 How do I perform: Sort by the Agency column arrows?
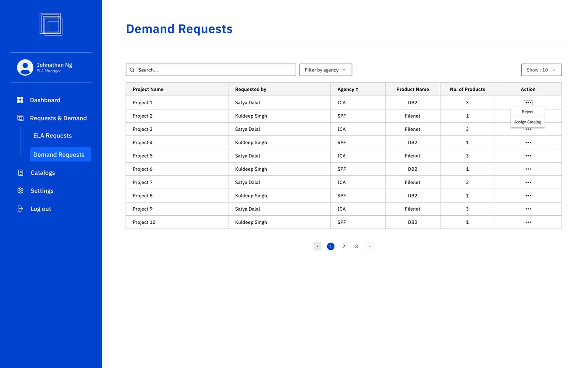click(x=357, y=89)
